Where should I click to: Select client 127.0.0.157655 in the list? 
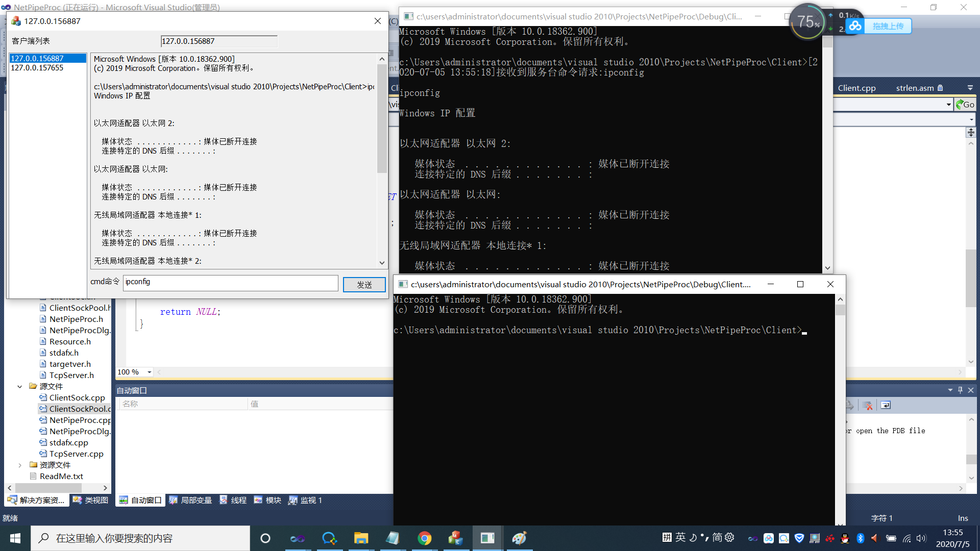tap(48, 68)
